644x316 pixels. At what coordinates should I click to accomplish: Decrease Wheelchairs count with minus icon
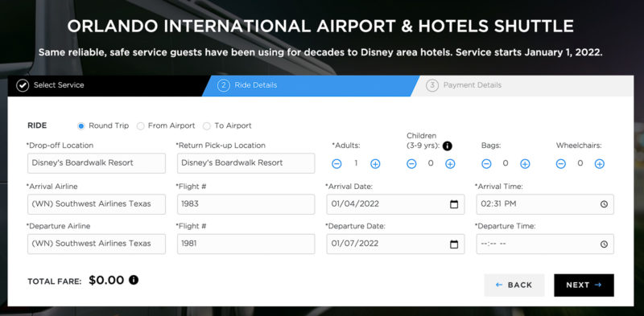tap(560, 164)
